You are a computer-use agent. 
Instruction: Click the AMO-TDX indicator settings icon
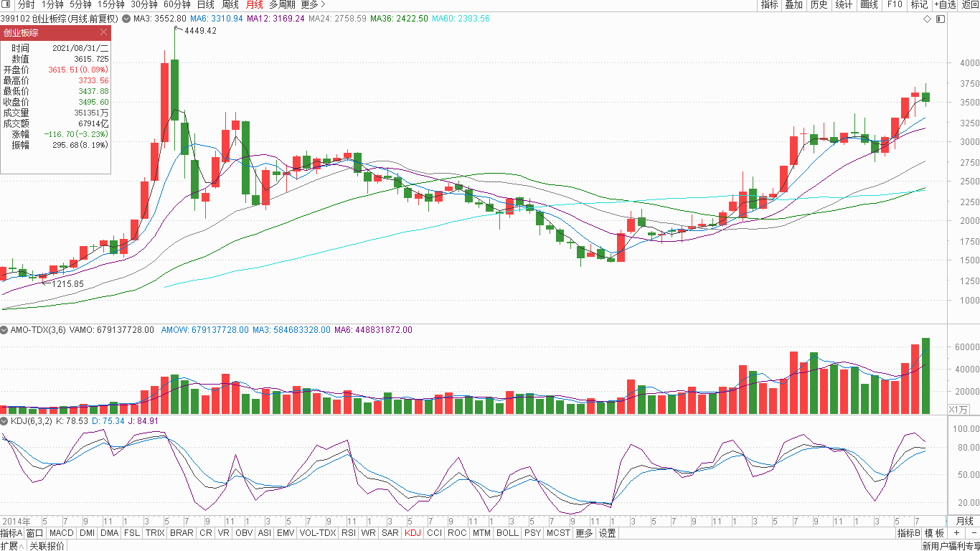(4, 330)
